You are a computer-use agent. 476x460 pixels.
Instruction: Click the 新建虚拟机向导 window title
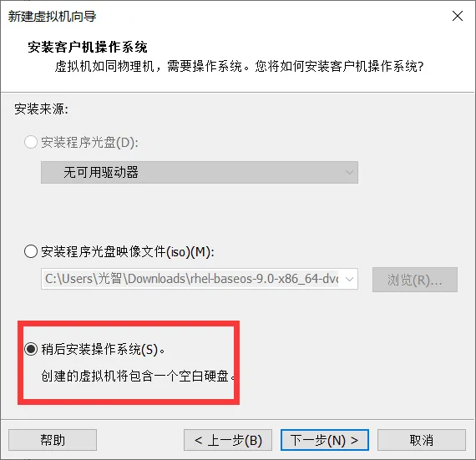[x=52, y=16]
